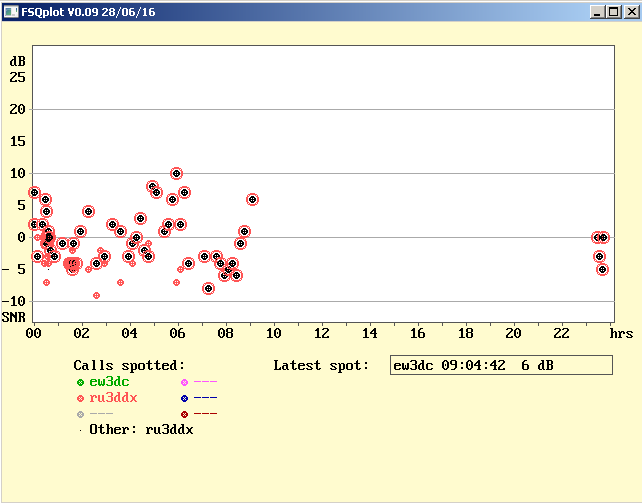Click the 10 dB peak data point
Viewport: 642px width, 503px height.
pyautogui.click(x=176, y=174)
